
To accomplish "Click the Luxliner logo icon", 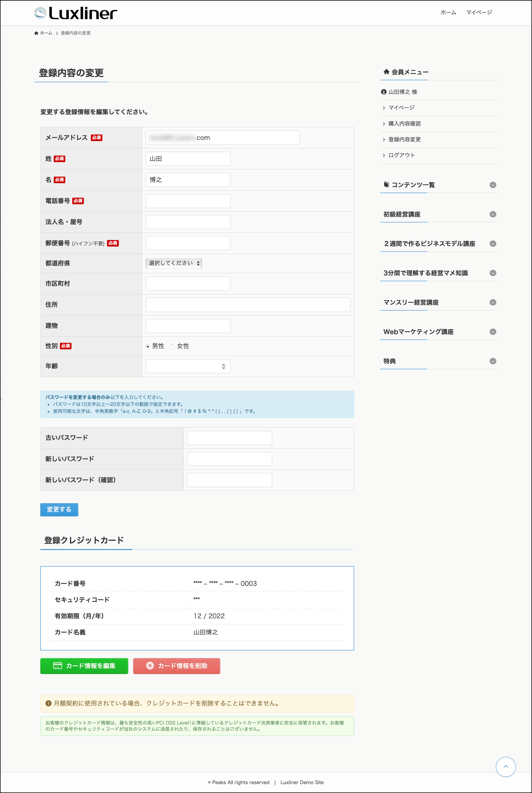I will pyautogui.click(x=40, y=13).
